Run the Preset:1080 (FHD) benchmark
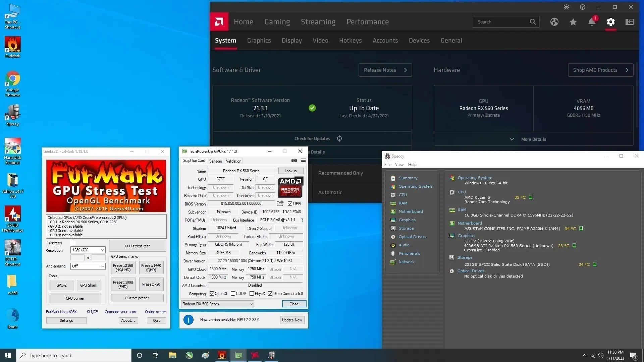Viewport: 644px width, 362px height. [x=123, y=284]
